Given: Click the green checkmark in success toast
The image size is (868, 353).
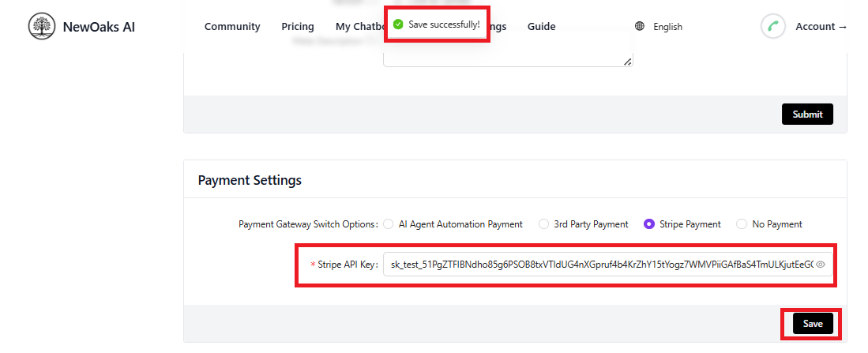Looking at the screenshot, I should (x=398, y=24).
